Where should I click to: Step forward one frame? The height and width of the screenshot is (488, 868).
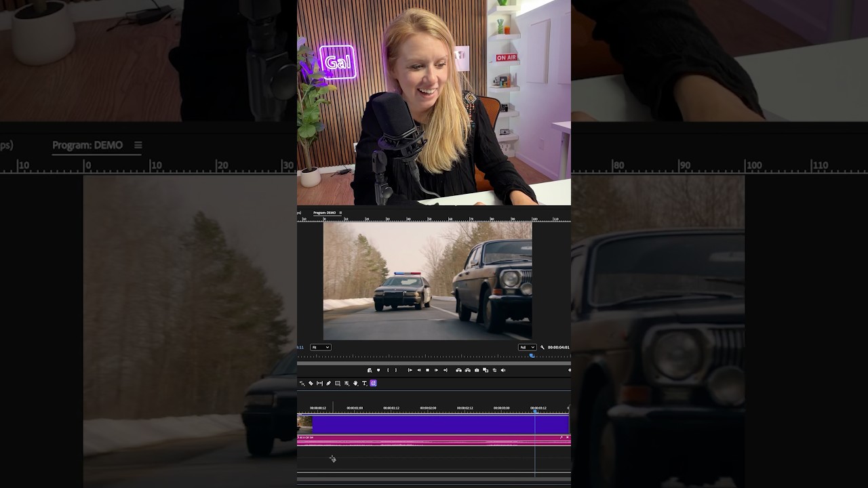[436, 370]
